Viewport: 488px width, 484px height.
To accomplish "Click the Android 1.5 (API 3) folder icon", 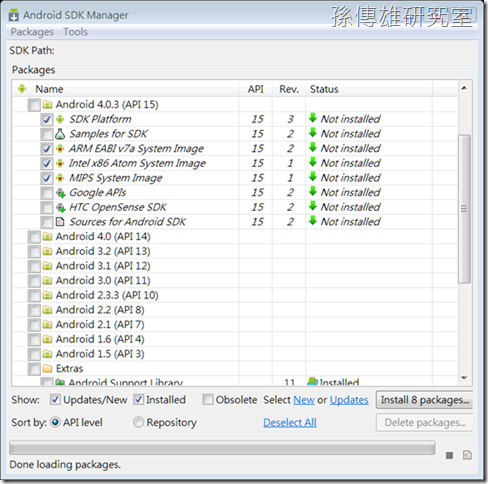I will 47,354.
